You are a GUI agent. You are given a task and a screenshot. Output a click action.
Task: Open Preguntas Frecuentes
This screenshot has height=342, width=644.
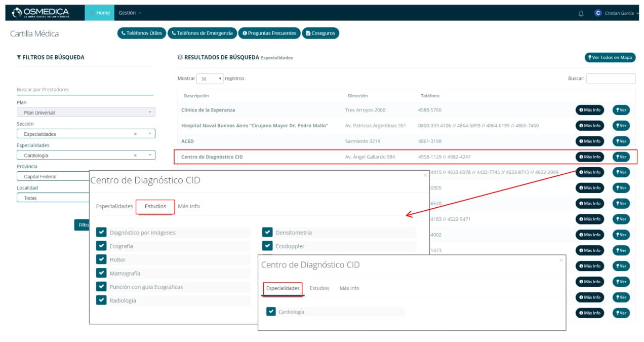tap(269, 33)
